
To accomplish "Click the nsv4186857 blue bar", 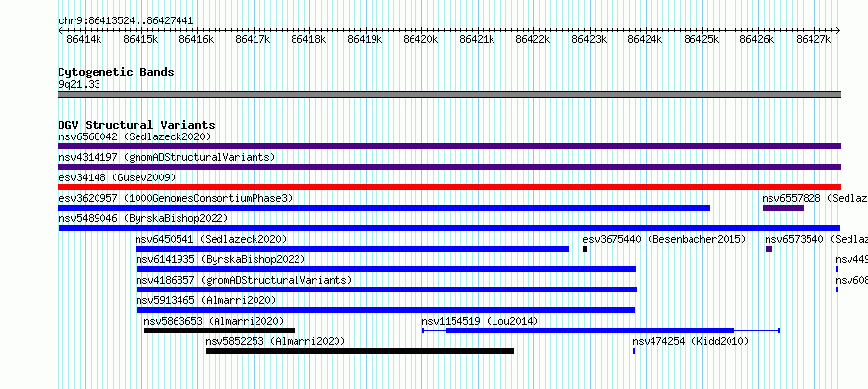I will pos(386,290).
